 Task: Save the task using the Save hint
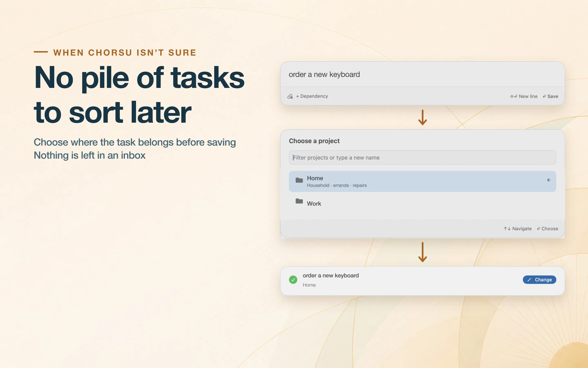pyautogui.click(x=550, y=96)
